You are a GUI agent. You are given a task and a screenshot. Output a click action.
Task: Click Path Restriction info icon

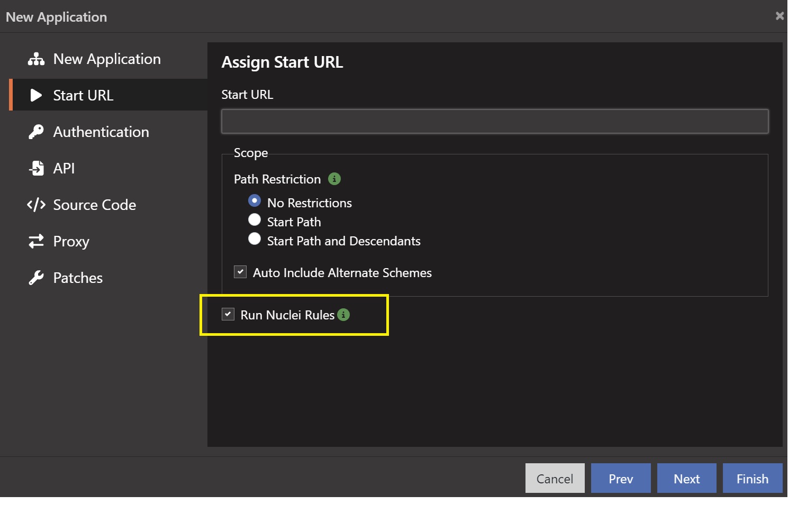pos(334,179)
